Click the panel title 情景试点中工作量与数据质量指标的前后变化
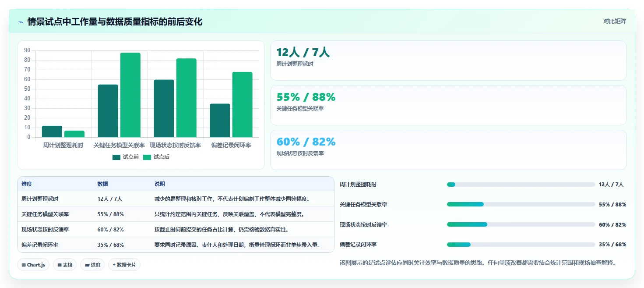 (115, 22)
